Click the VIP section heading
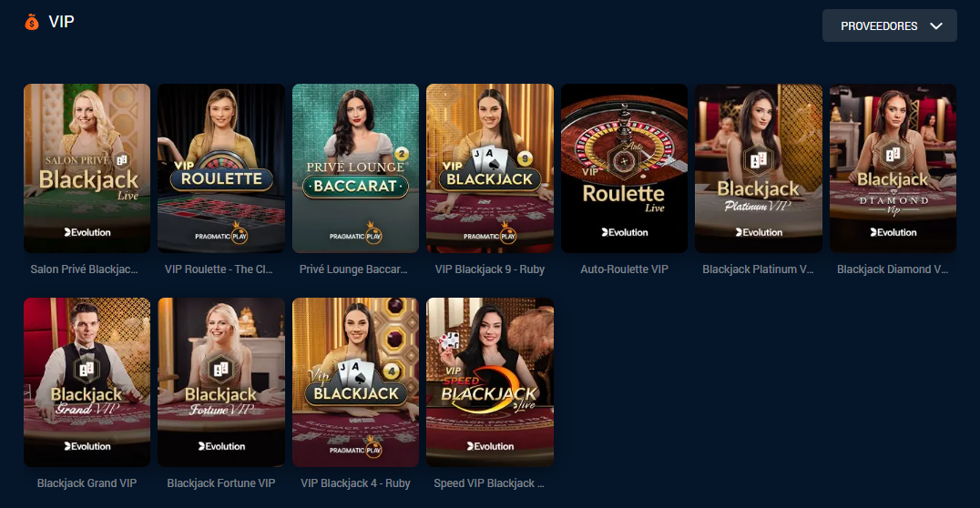This screenshot has height=508, width=980. click(61, 22)
